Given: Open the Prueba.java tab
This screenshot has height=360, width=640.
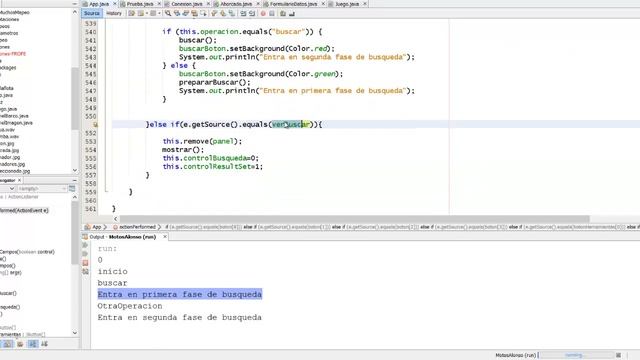Looking at the screenshot, I should click(x=140, y=4).
